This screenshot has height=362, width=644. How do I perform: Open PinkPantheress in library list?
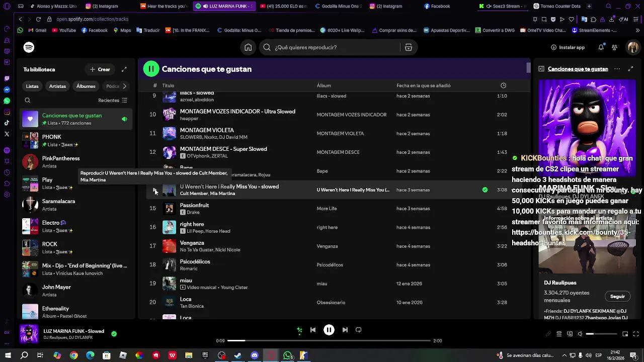76,162
